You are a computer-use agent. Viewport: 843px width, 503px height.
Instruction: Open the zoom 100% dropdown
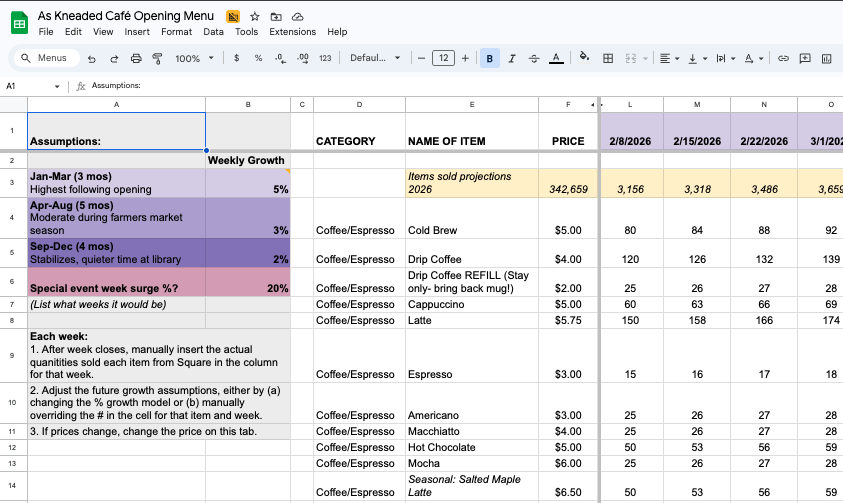[x=194, y=58]
